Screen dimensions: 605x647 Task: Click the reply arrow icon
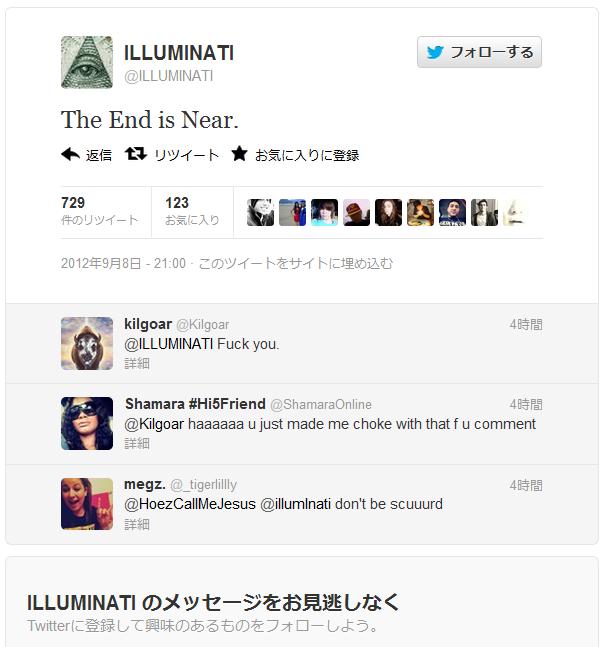pos(70,154)
